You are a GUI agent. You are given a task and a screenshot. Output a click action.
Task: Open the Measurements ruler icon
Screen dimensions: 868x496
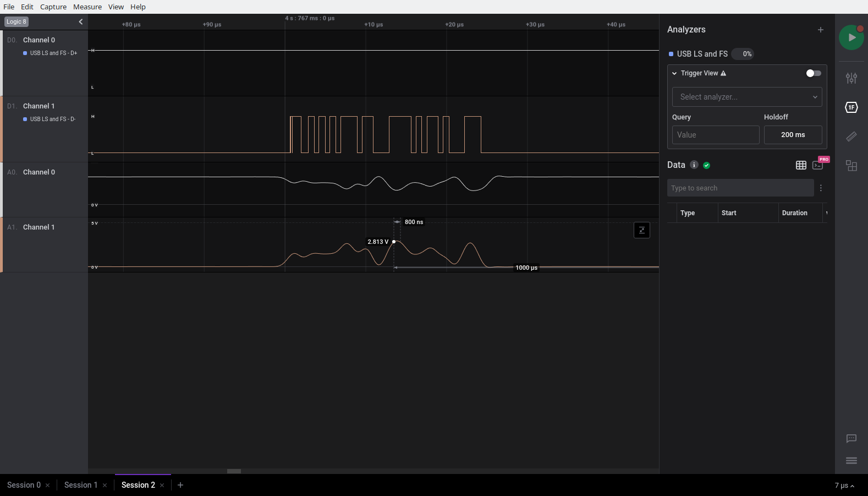(851, 137)
